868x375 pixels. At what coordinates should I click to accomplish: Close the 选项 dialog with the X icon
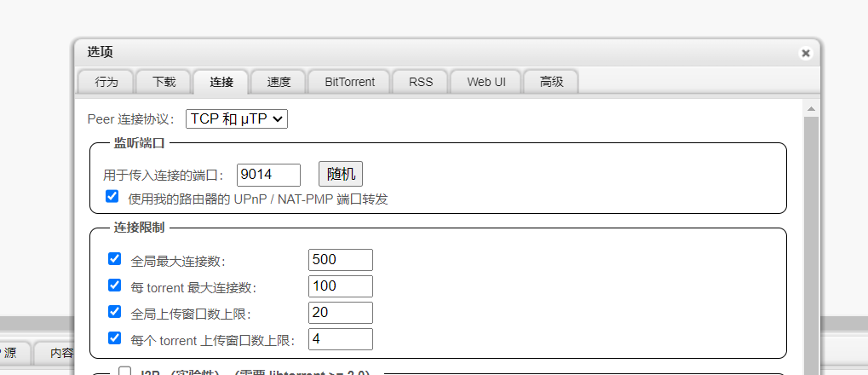(x=806, y=53)
